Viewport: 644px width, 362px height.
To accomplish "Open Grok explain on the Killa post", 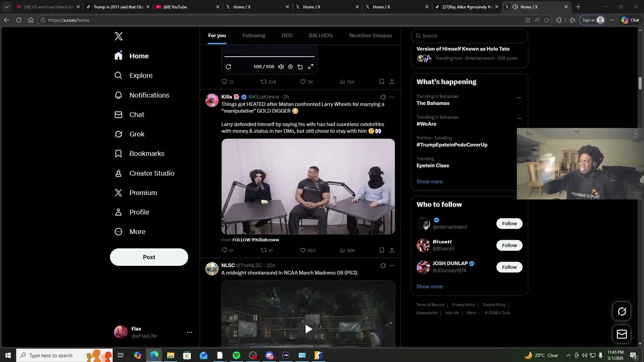I will point(383,97).
